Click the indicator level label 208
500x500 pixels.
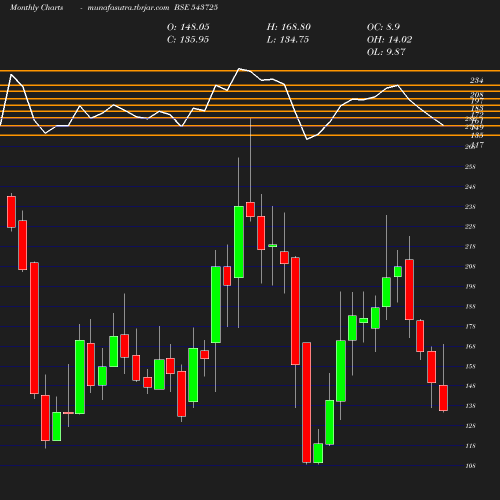click(477, 95)
